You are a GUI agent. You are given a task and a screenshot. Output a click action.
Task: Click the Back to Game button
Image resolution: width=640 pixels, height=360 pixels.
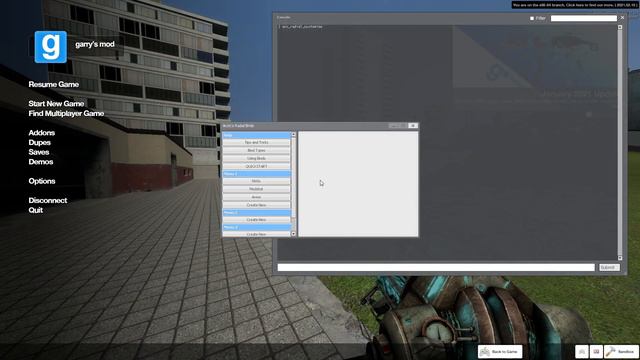pyautogui.click(x=500, y=351)
